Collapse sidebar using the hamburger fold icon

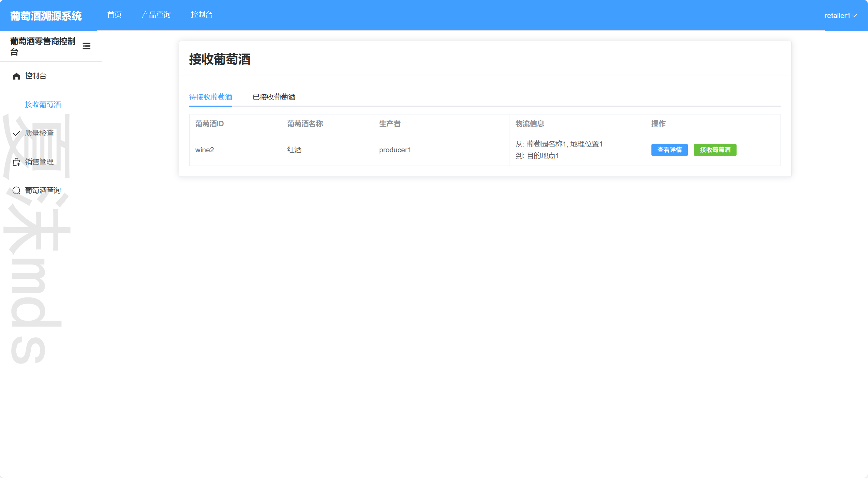pyautogui.click(x=86, y=46)
